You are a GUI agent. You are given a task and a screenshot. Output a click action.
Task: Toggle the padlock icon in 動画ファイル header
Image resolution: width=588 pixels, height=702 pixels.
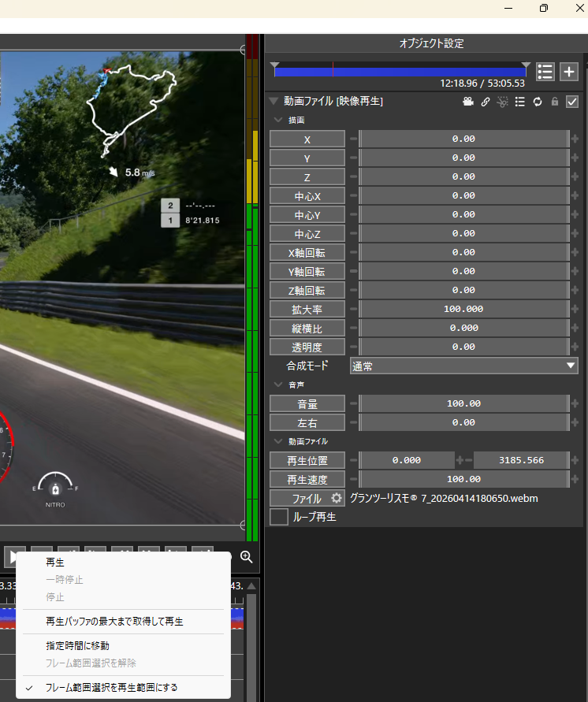(x=555, y=102)
